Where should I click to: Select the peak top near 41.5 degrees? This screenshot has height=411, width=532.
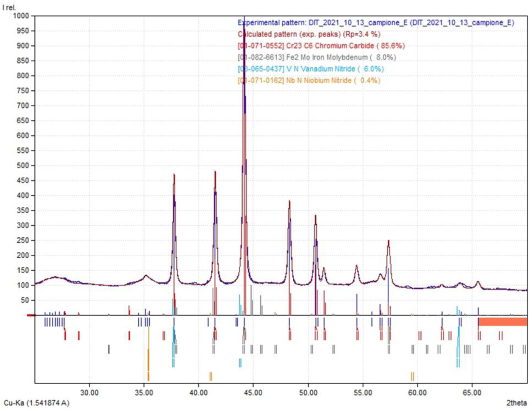pyautogui.click(x=215, y=172)
